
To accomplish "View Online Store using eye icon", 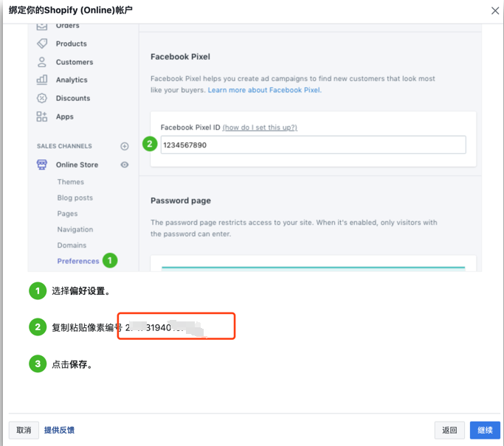I will [x=125, y=164].
